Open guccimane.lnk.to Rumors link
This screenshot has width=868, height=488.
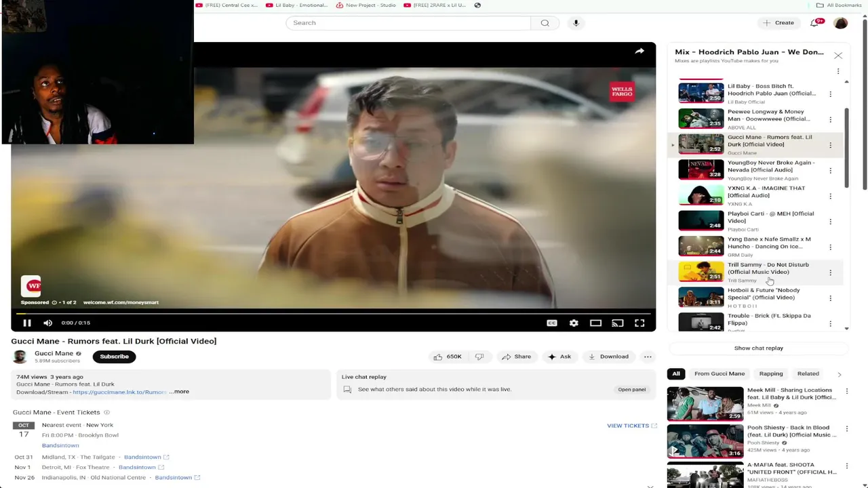(x=119, y=392)
